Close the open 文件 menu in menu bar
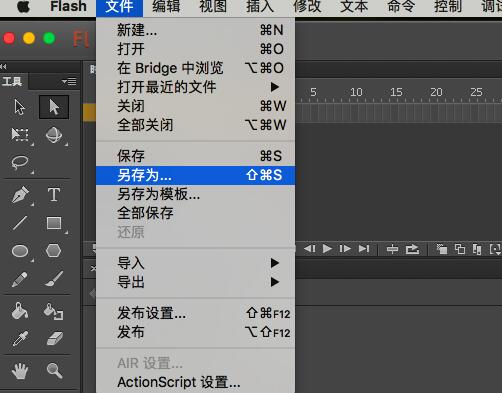This screenshot has width=502, height=393. (x=119, y=7)
